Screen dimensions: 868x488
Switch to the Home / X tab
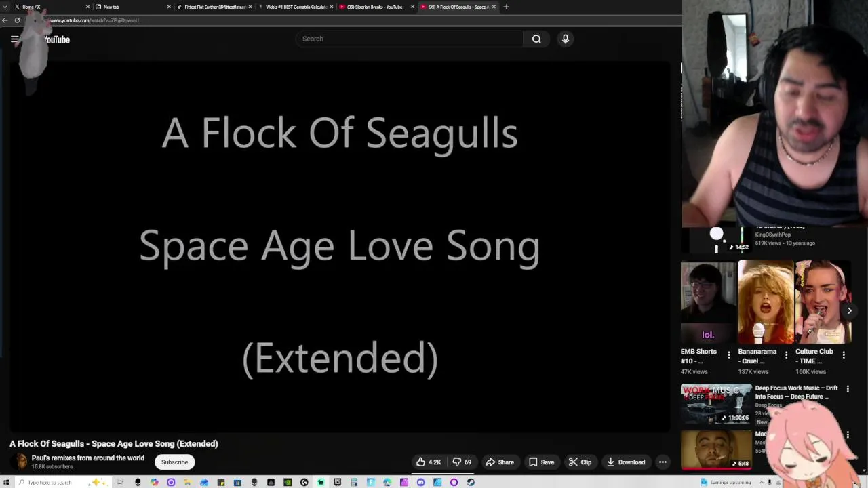(x=51, y=7)
